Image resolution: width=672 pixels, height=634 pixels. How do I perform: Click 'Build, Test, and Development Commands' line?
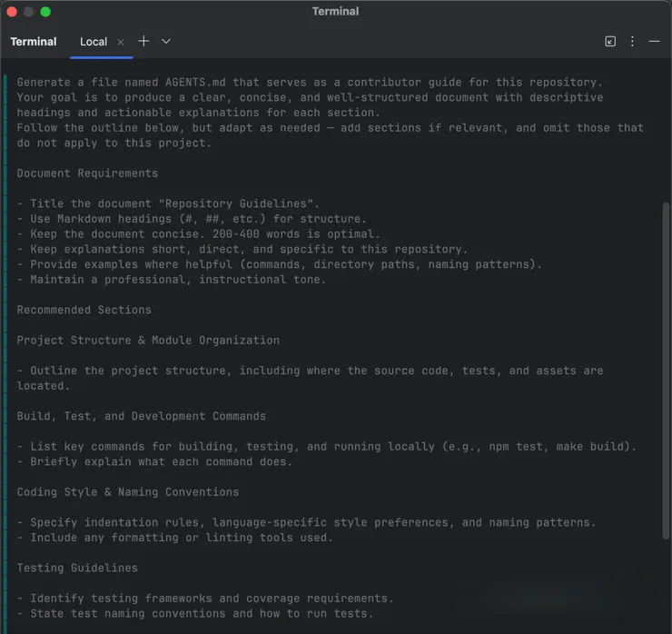click(142, 416)
